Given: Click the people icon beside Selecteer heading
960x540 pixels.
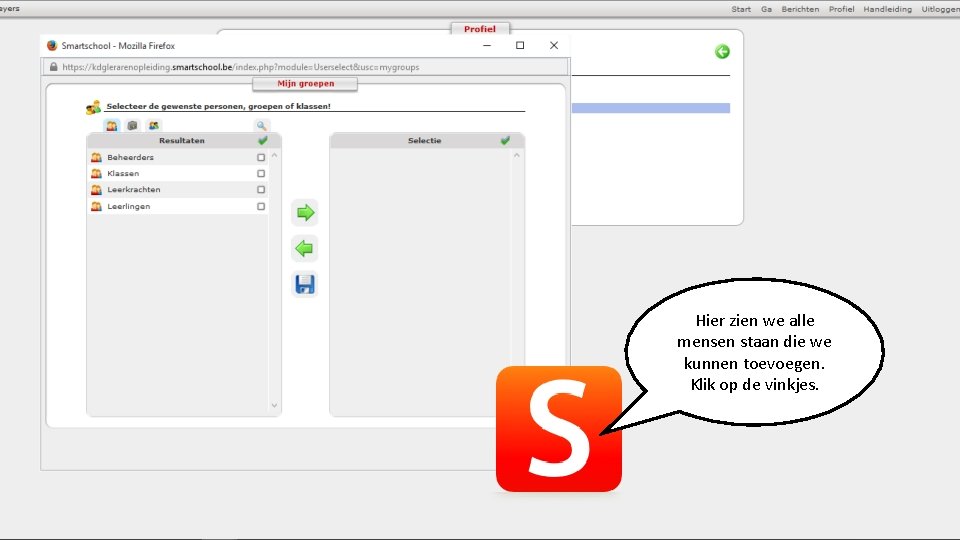Looking at the screenshot, I should coord(94,108).
